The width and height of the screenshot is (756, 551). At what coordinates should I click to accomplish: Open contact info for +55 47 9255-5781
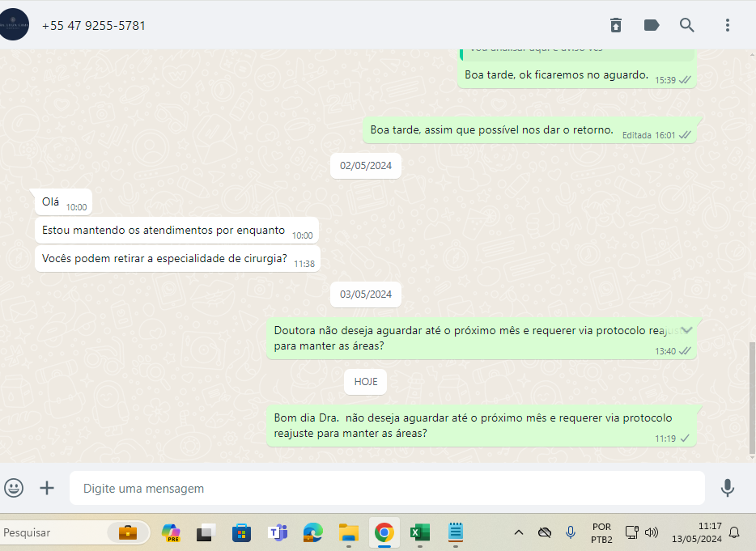click(94, 26)
